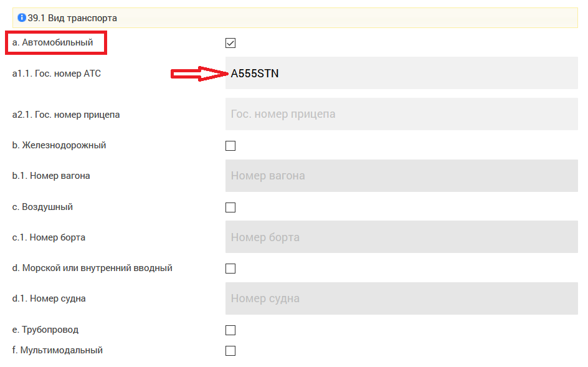This screenshot has width=588, height=367.
Task: Select the Трубопровод checkbox
Action: 230,330
